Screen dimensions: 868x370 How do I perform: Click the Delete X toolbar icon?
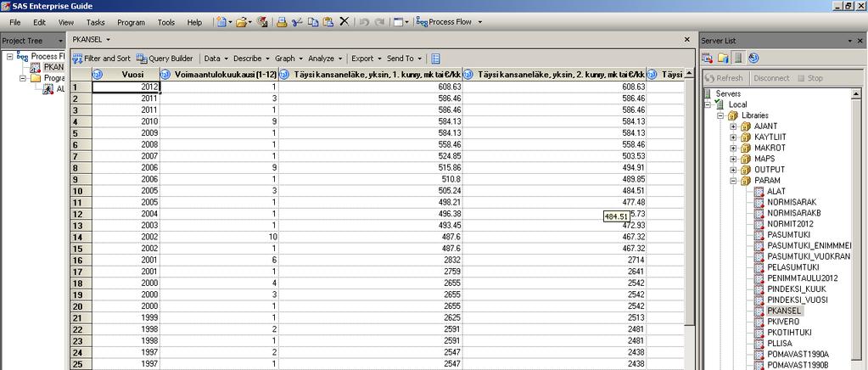point(344,21)
